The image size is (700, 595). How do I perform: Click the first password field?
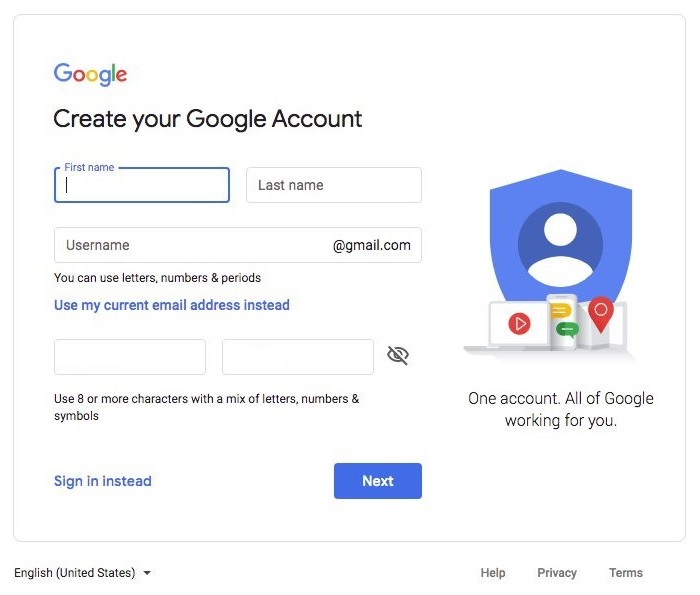point(130,357)
